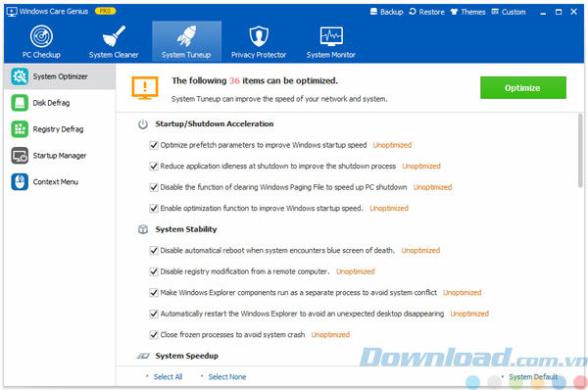Click the Select All link

[168, 377]
